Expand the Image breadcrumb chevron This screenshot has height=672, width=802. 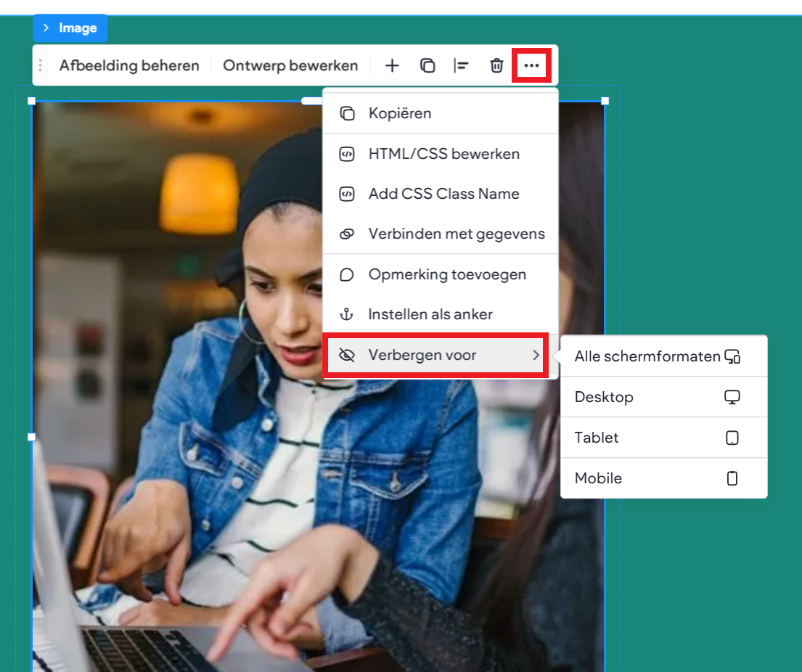[x=46, y=28]
